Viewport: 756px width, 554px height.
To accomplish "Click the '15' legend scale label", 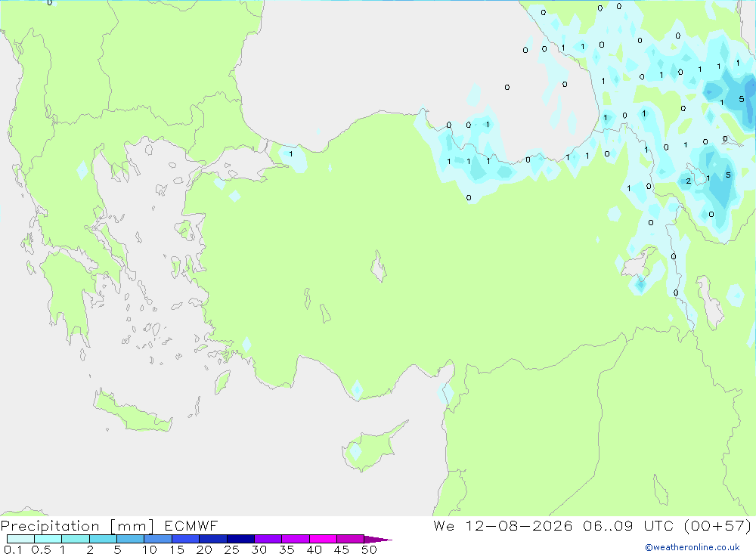I will click(x=176, y=549).
